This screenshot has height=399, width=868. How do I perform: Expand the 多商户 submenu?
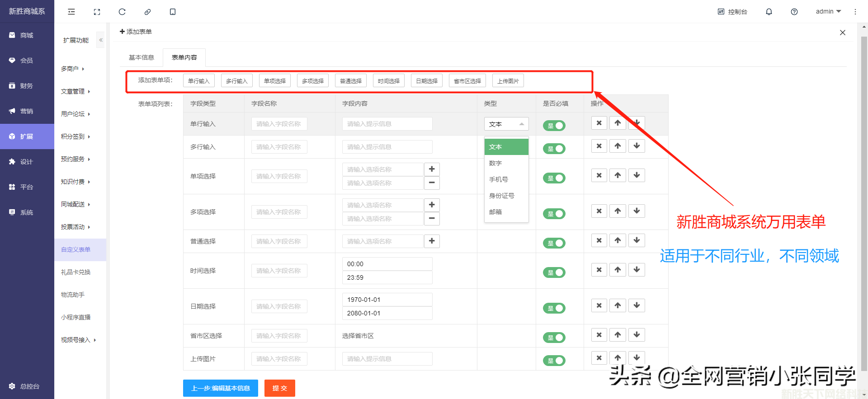click(x=73, y=69)
